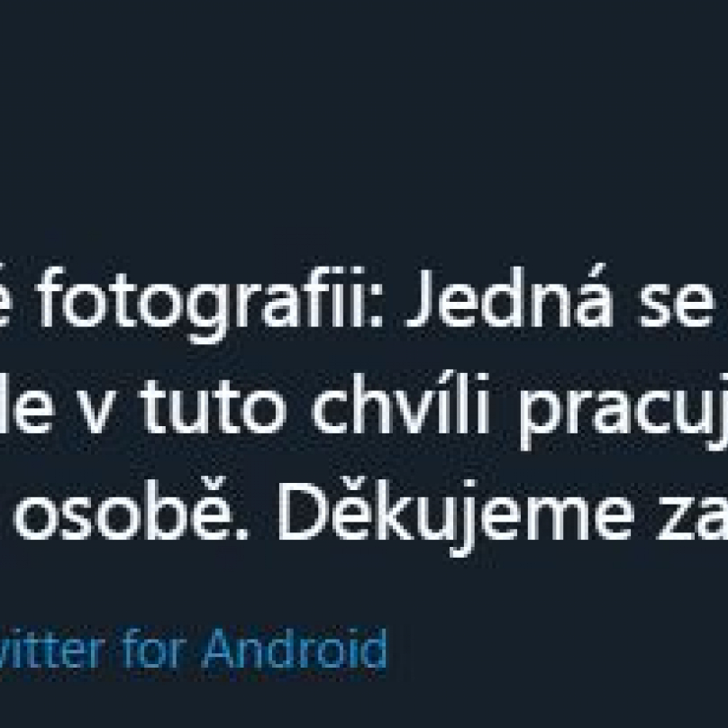The height and width of the screenshot is (728, 728).
Task: Click the cut-off word "pracuj" in the tweet
Action: click(620, 416)
